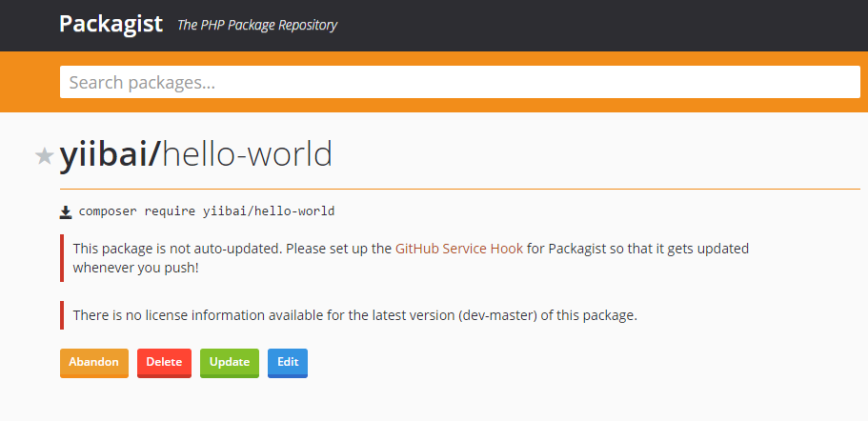This screenshot has width=868, height=421.
Task: Click the orange divider line under package title
Action: 460,190
